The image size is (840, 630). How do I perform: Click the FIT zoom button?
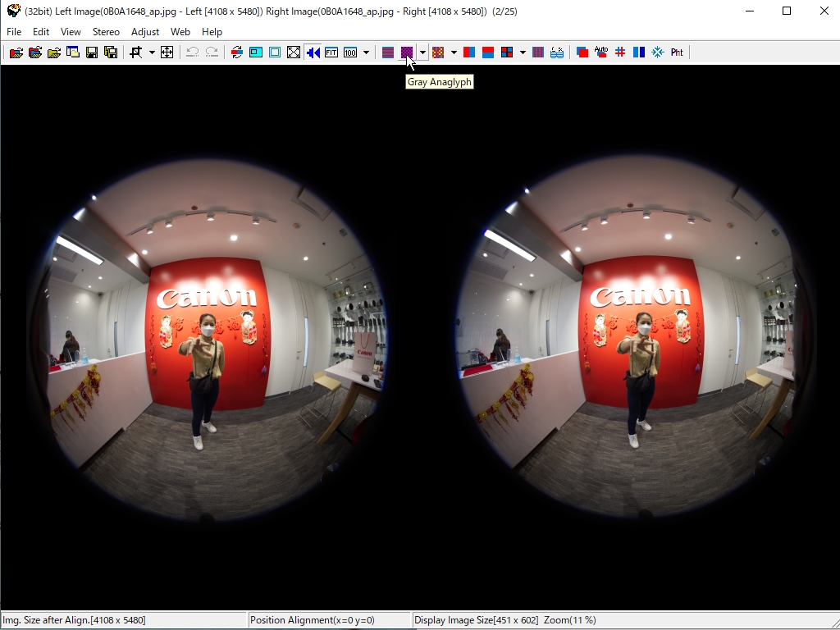point(331,52)
